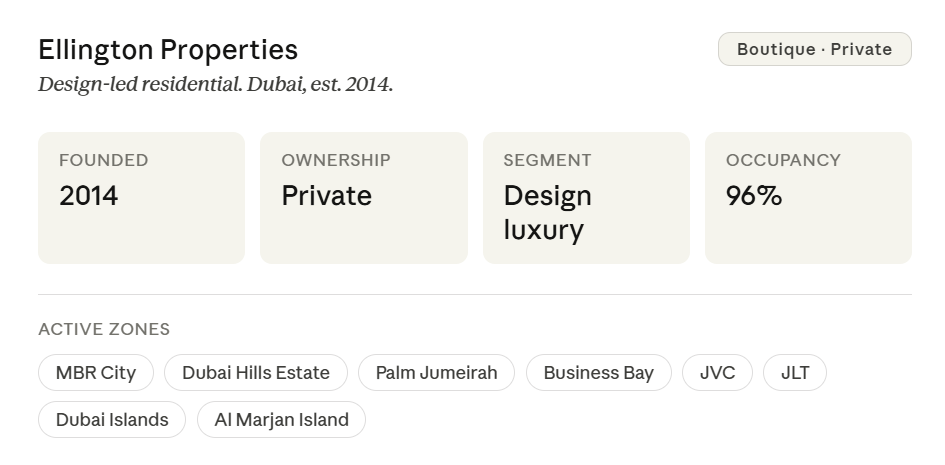Image resolution: width=945 pixels, height=465 pixels.
Task: Click the Design luxury segment text
Action: tap(548, 213)
